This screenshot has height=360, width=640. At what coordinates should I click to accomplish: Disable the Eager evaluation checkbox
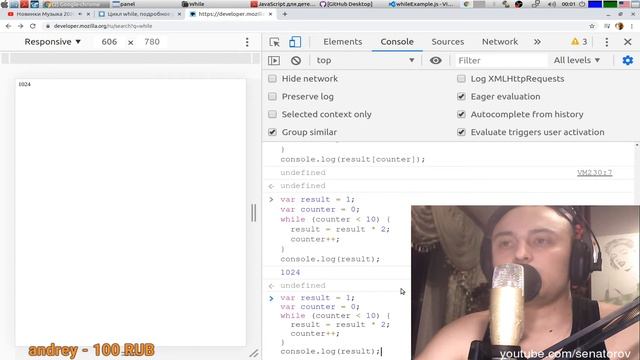461,96
